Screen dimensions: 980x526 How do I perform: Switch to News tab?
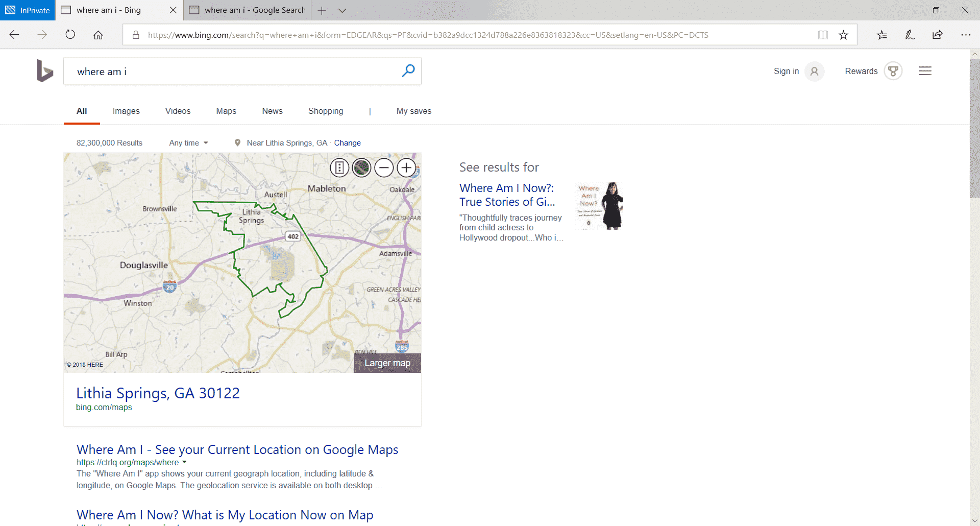(x=272, y=111)
